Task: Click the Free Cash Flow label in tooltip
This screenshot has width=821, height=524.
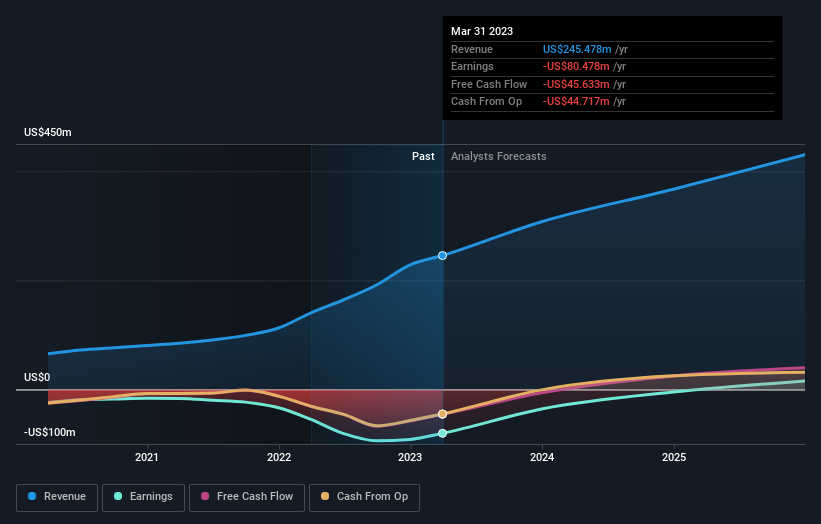Action: pyautogui.click(x=489, y=84)
